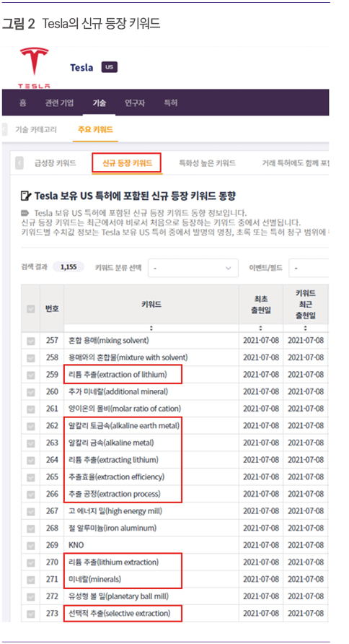
Task: Open the 이벤트/필드 dropdown
Action: (309, 268)
